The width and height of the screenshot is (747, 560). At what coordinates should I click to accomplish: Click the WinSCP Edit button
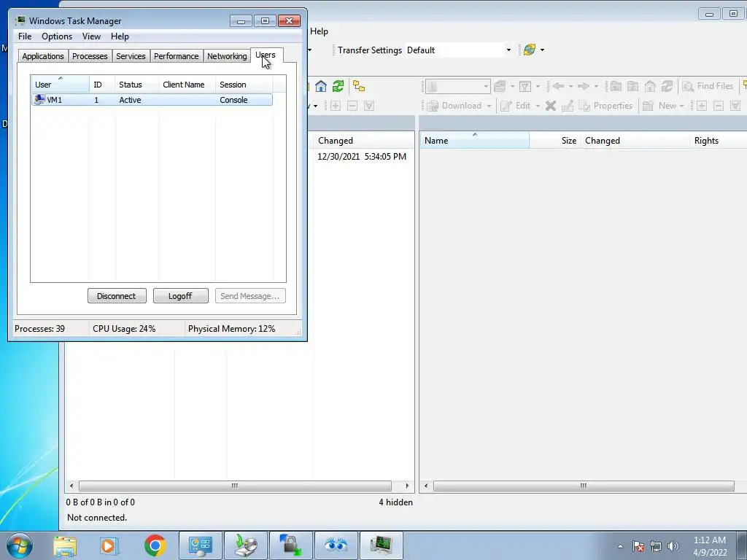[516, 106]
